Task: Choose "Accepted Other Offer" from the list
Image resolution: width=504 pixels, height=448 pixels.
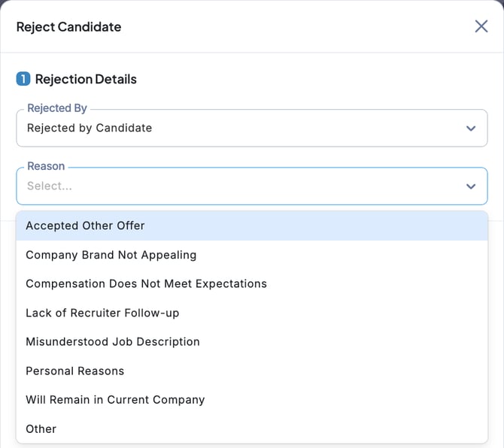Action: [85, 226]
